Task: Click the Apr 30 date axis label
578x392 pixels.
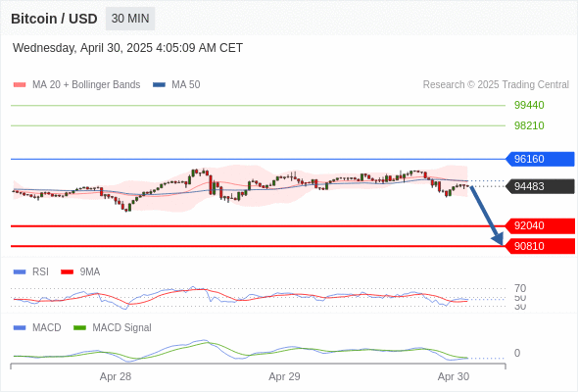Action: pos(453,376)
